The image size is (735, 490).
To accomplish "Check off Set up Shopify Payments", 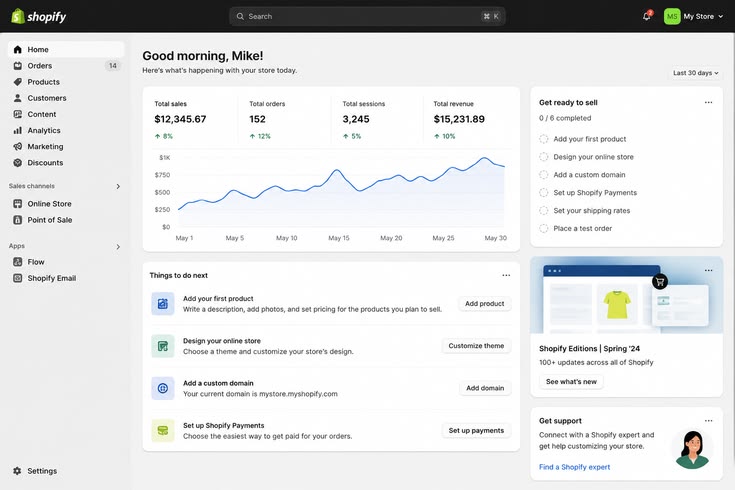I will (544, 192).
